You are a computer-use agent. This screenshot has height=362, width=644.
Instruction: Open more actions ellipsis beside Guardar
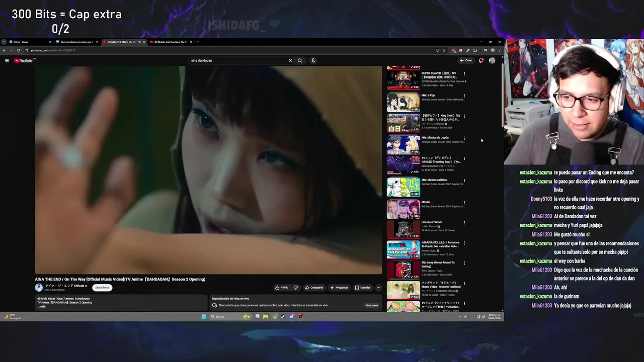pyautogui.click(x=379, y=288)
